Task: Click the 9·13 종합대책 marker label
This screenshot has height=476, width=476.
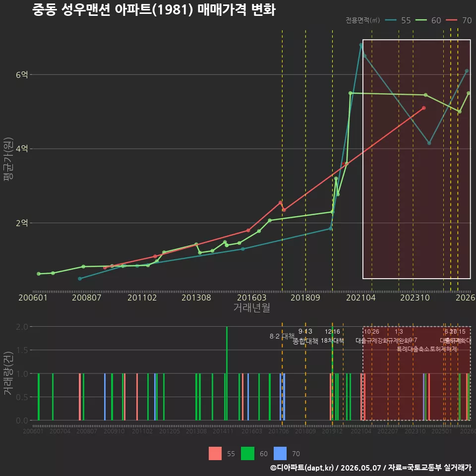Action: pyautogui.click(x=305, y=336)
